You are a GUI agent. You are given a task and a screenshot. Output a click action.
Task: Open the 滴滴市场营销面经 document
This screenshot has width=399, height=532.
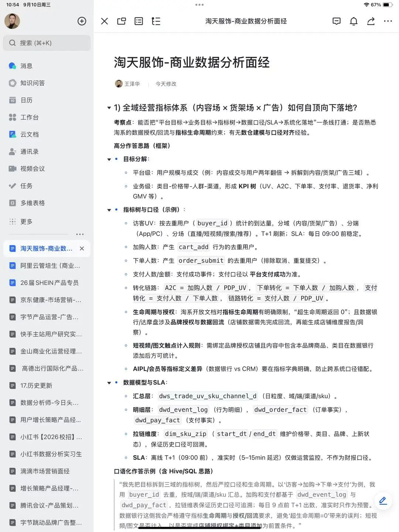[47, 471]
